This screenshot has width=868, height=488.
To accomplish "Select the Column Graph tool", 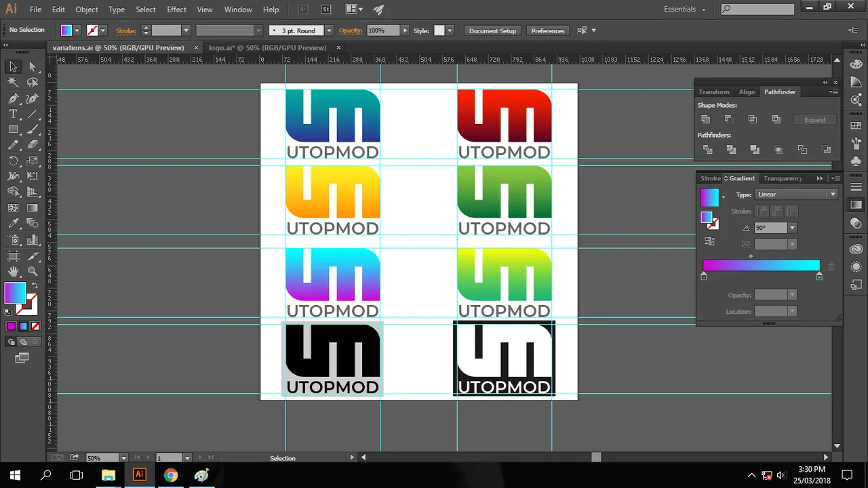I will click(x=32, y=240).
